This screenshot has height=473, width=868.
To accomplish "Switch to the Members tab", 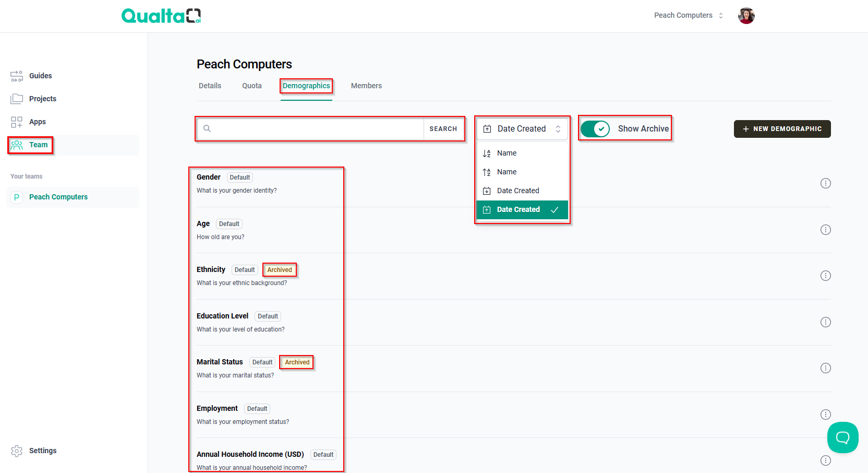I will coord(366,86).
